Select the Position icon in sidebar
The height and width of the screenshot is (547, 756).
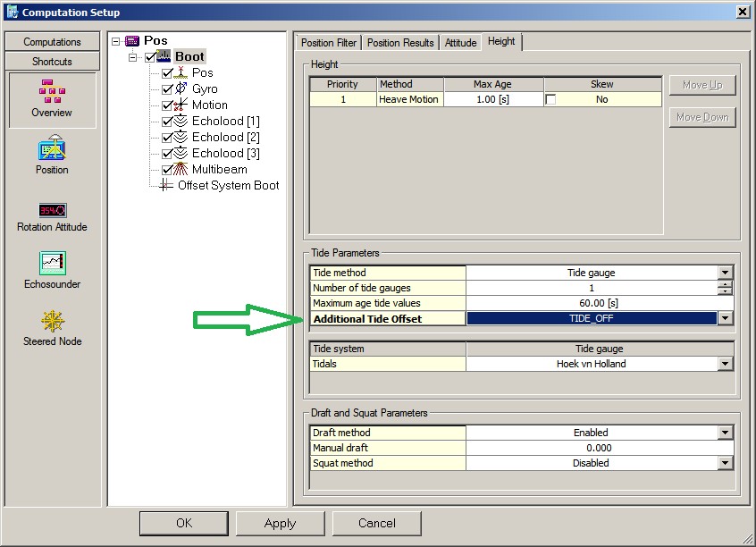[52, 148]
